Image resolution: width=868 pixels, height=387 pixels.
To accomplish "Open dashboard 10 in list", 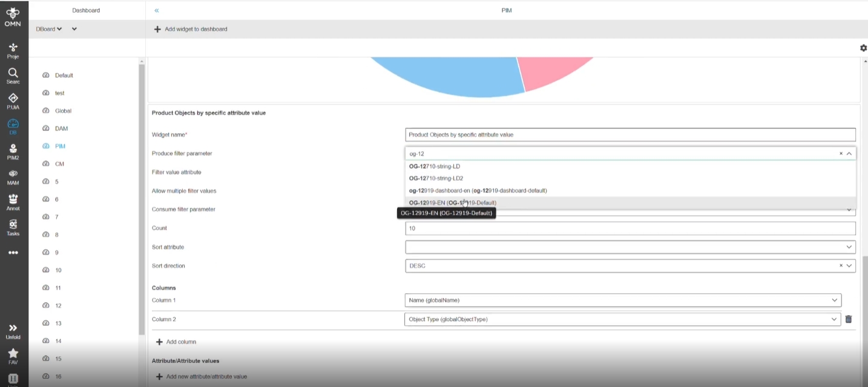I will coord(58,270).
